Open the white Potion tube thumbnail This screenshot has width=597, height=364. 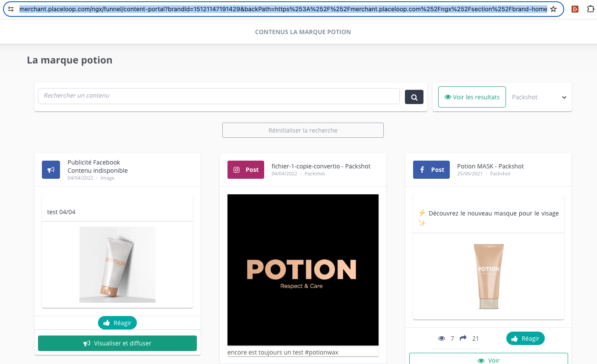[x=117, y=265]
